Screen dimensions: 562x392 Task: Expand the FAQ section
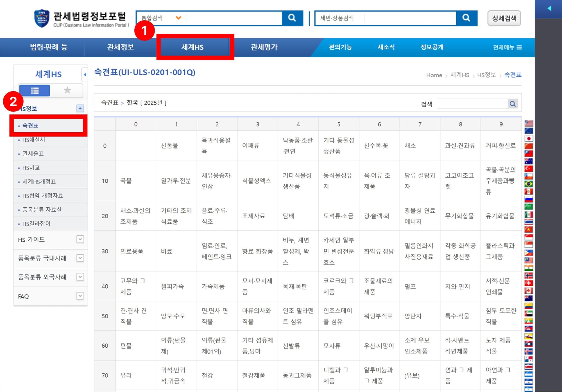click(80, 296)
